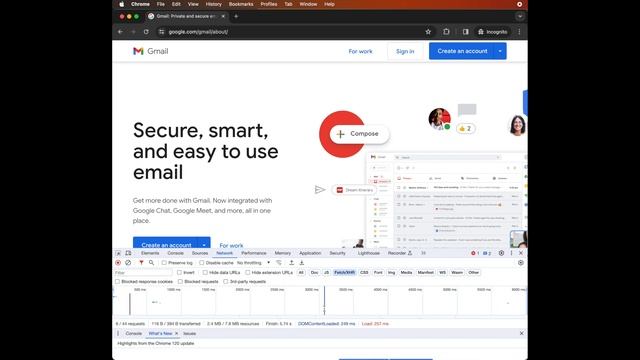640x360 pixels.
Task: Open Chrome three-dot menu
Action: [519, 32]
